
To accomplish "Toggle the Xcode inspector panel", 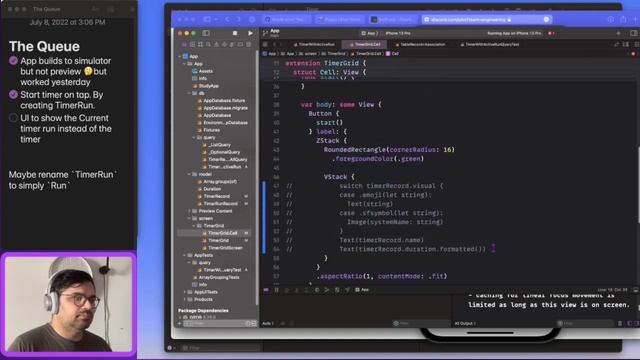I will (633, 33).
